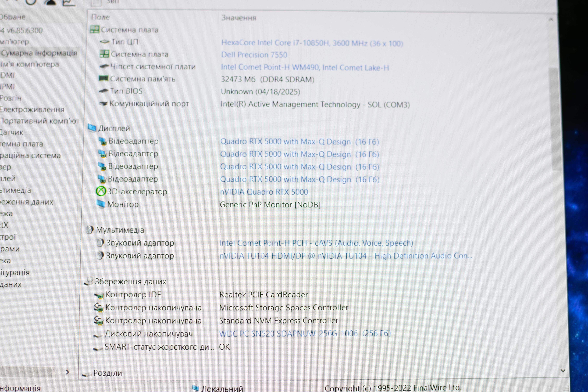
Task: Open WDC PC SN520 SDAPNUW-256G-1006 link
Action: [x=305, y=333]
